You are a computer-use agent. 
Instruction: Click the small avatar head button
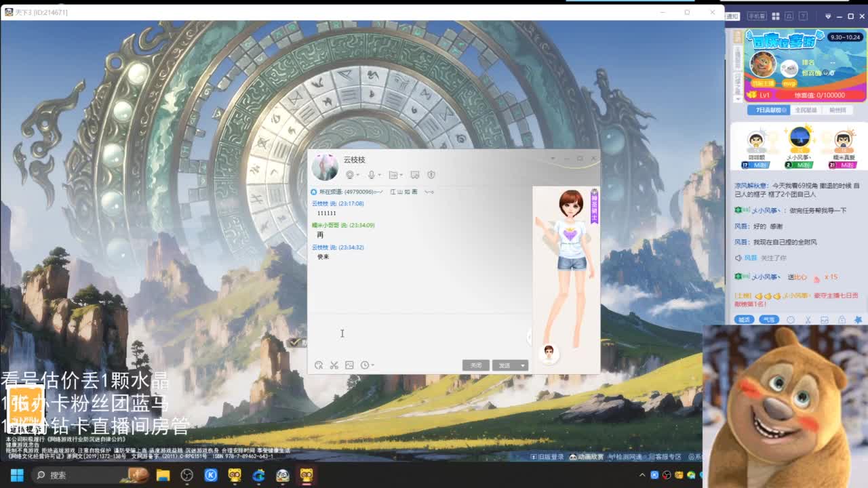549,352
